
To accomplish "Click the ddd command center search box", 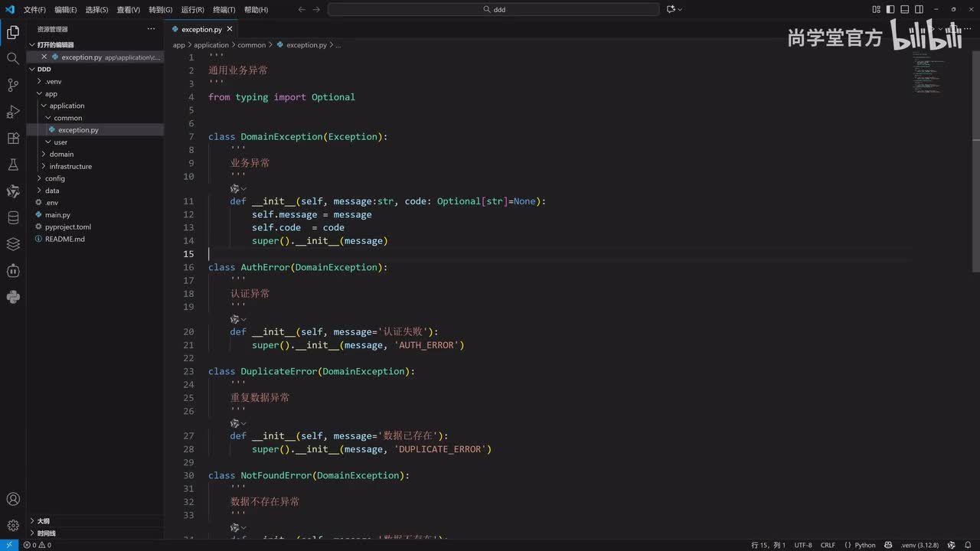I will [493, 9].
